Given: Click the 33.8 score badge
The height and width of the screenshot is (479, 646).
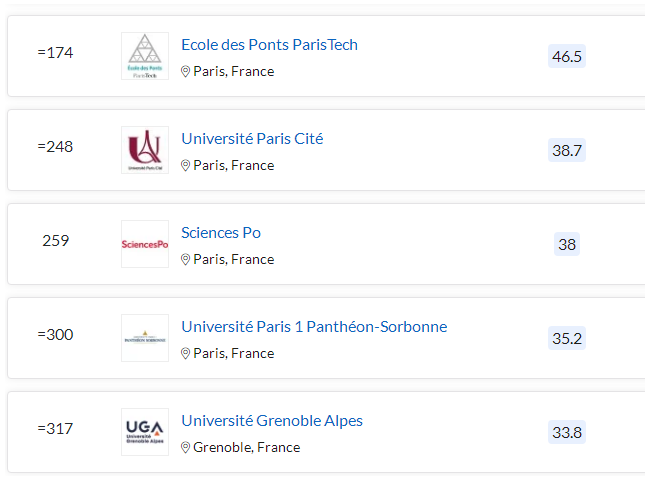Looking at the screenshot, I should click(x=567, y=432).
